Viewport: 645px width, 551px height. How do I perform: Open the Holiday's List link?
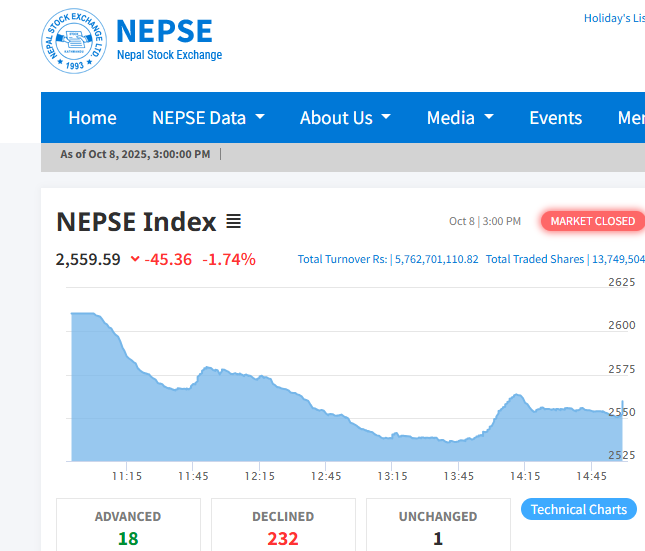[x=614, y=18]
